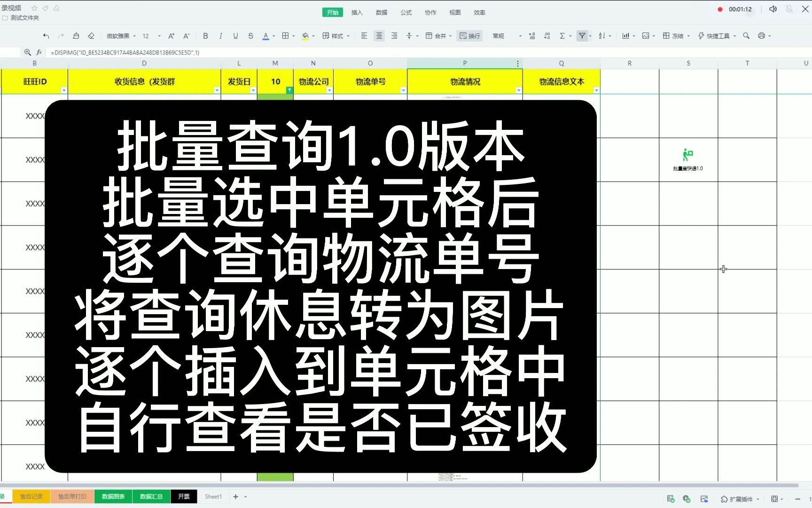Toggle the filter funnel icon
This screenshot has height=508, width=812.
[582, 36]
